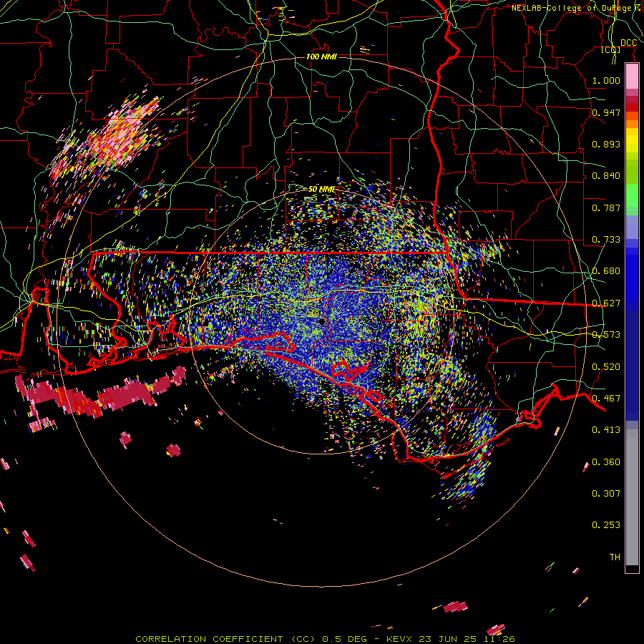This screenshot has height=644, width=644.
Task: Select the 1.000 color scale value
Action: (x=606, y=80)
